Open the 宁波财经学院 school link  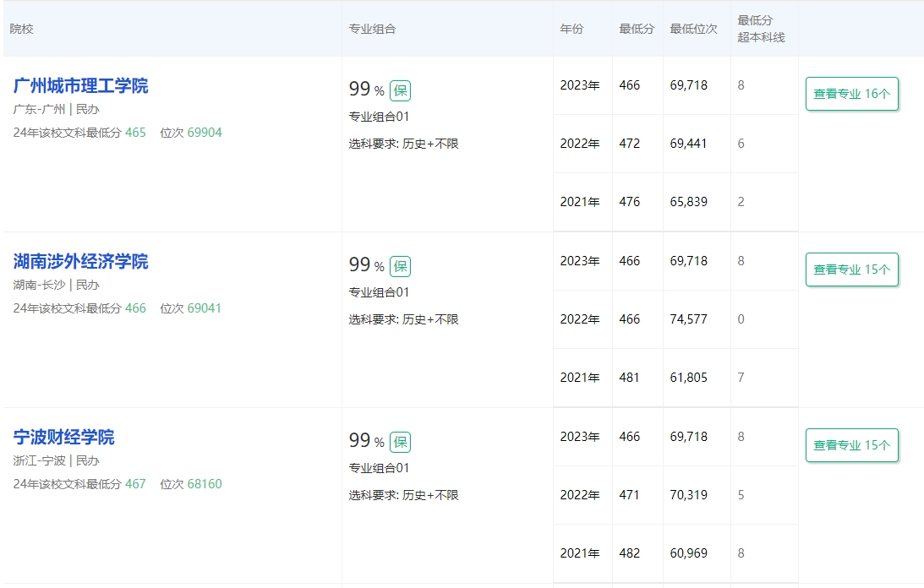[x=63, y=438]
